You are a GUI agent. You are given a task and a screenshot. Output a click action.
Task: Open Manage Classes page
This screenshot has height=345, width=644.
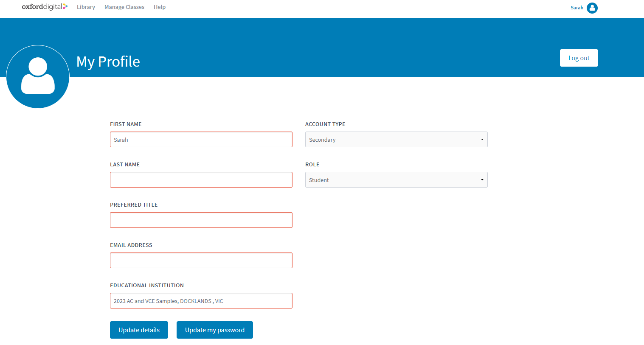click(124, 7)
